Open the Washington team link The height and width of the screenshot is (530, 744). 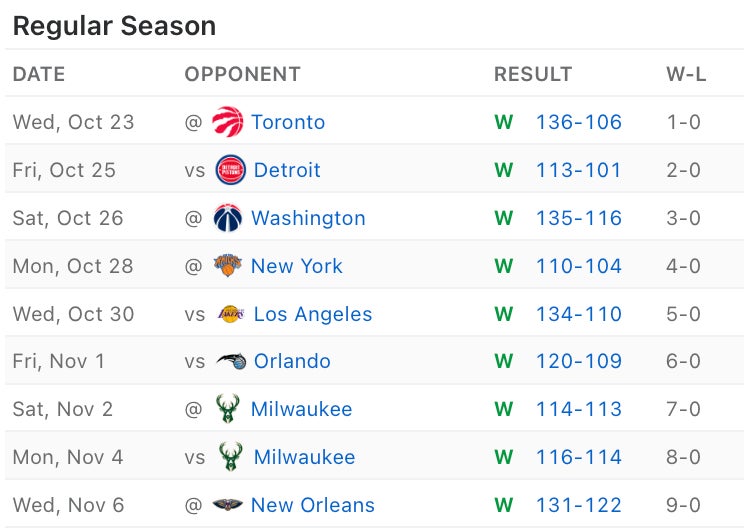point(308,218)
